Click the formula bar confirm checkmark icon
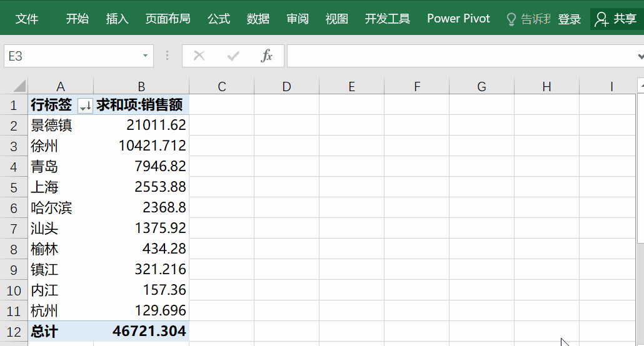This screenshot has width=644, height=346. pos(233,56)
